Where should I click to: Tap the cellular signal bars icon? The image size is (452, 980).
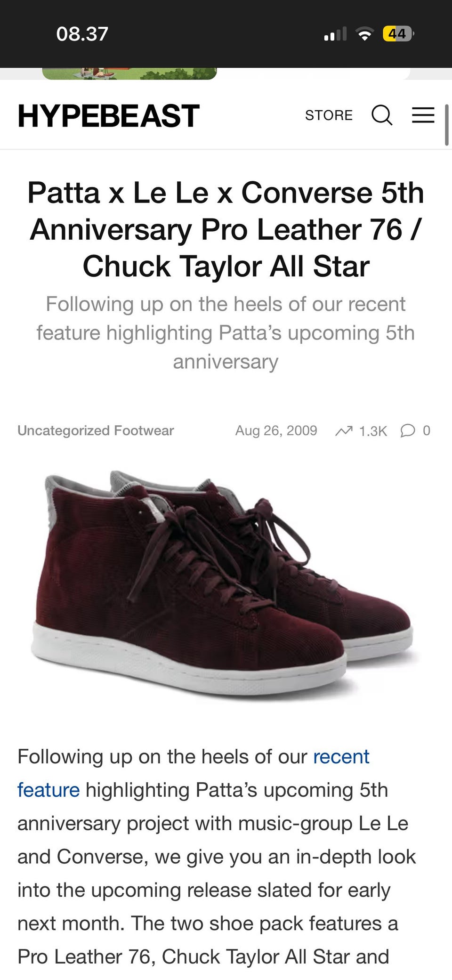pyautogui.click(x=335, y=34)
